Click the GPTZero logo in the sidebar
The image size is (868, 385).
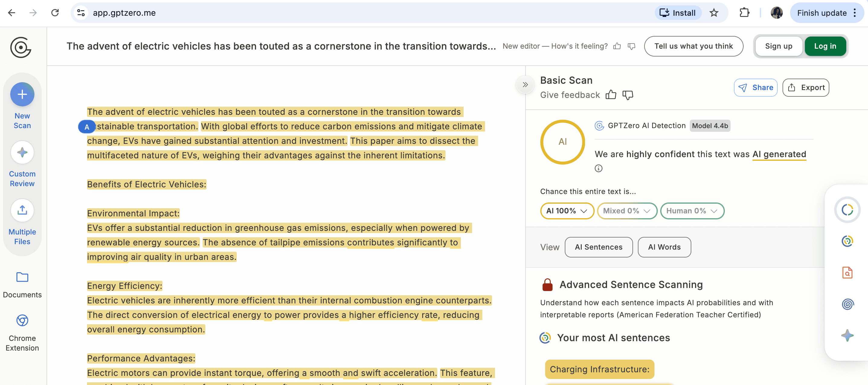point(21,47)
